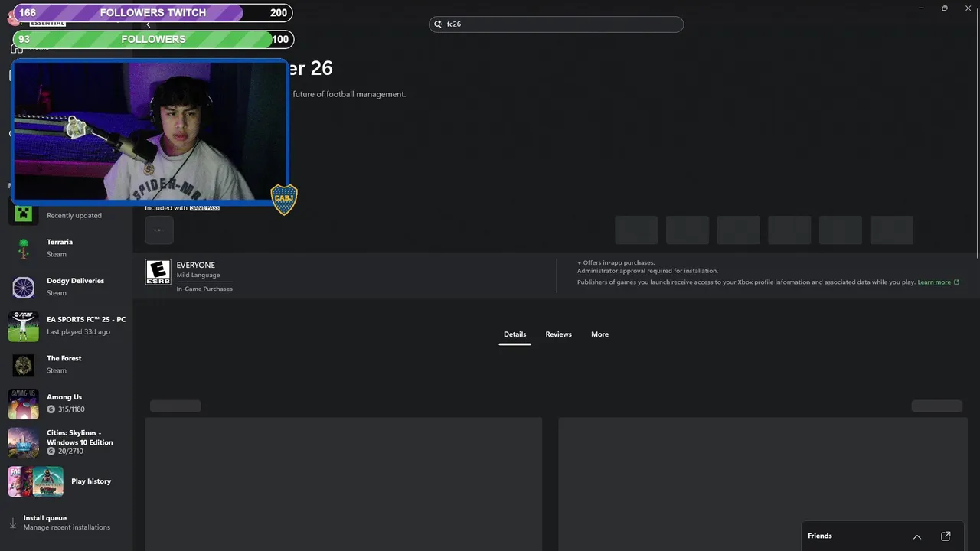Open Terraria from the sidebar list
Screen dimensions: 980x551
coord(67,248)
